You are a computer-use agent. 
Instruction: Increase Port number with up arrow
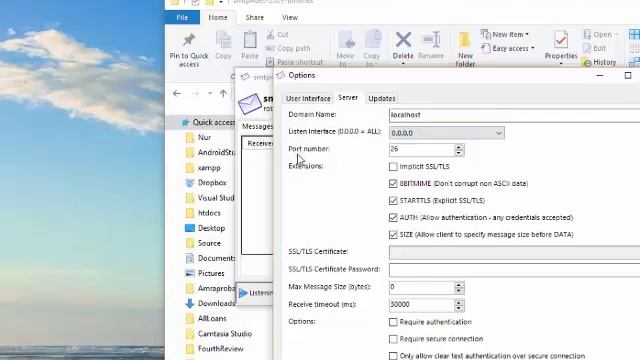[459, 147]
